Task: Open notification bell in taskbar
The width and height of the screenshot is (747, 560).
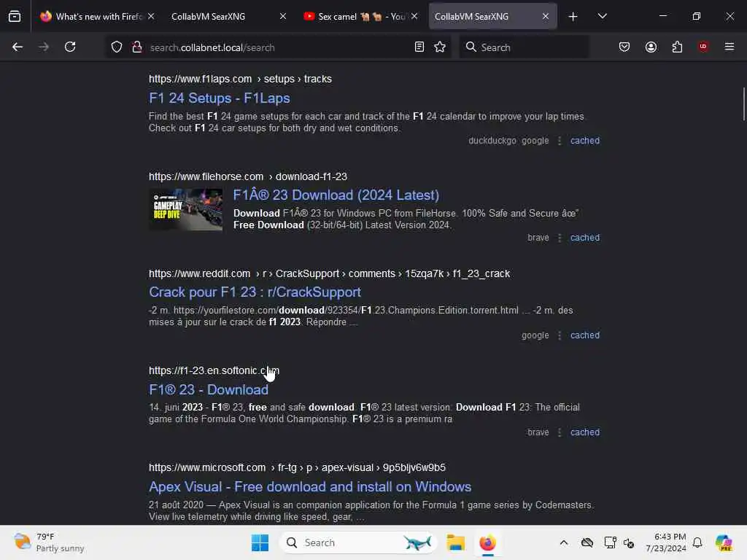Action: [x=697, y=542]
